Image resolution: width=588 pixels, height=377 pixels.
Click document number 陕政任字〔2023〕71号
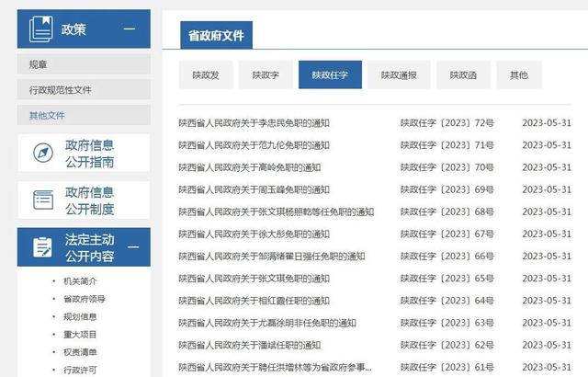[x=447, y=145]
